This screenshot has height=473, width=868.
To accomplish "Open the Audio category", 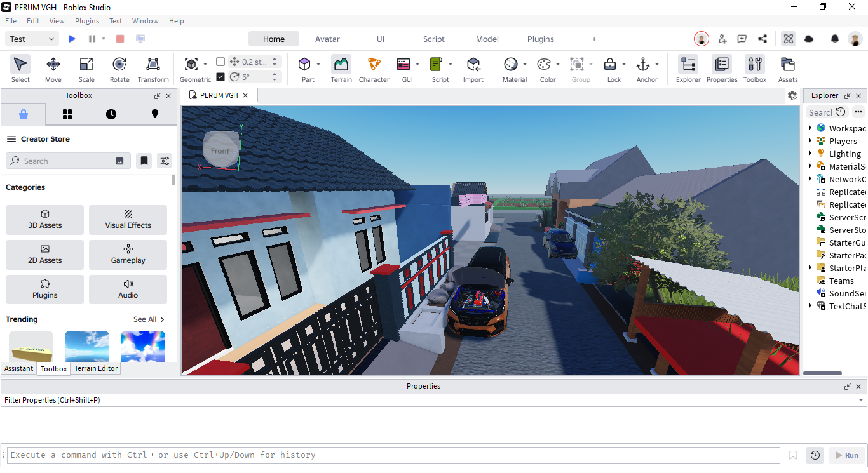I will point(128,290).
